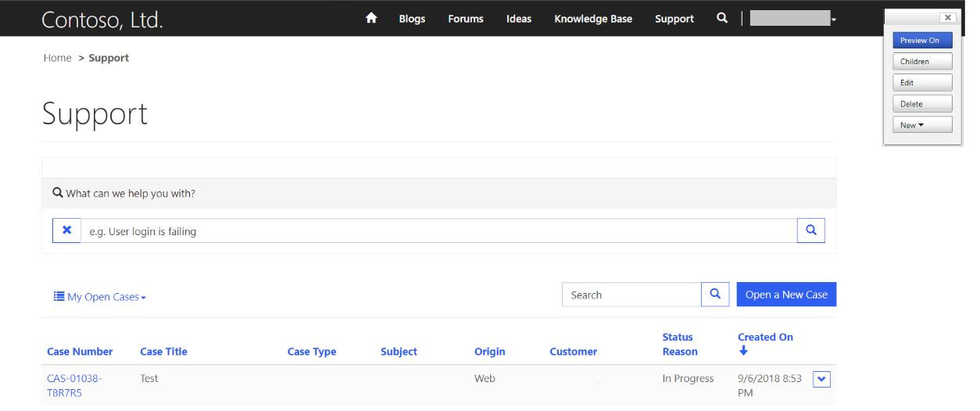
Task: Sort by Origin column header
Action: pyautogui.click(x=490, y=352)
